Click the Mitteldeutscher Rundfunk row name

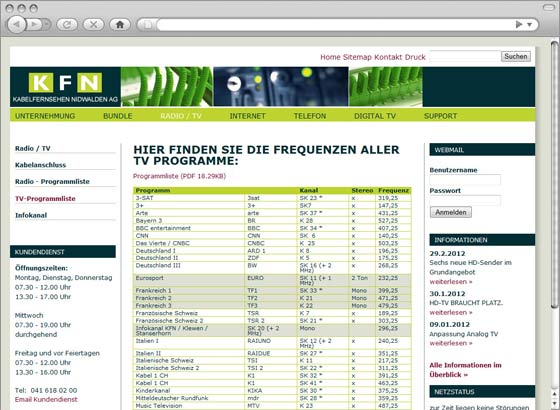pyautogui.click(x=172, y=398)
